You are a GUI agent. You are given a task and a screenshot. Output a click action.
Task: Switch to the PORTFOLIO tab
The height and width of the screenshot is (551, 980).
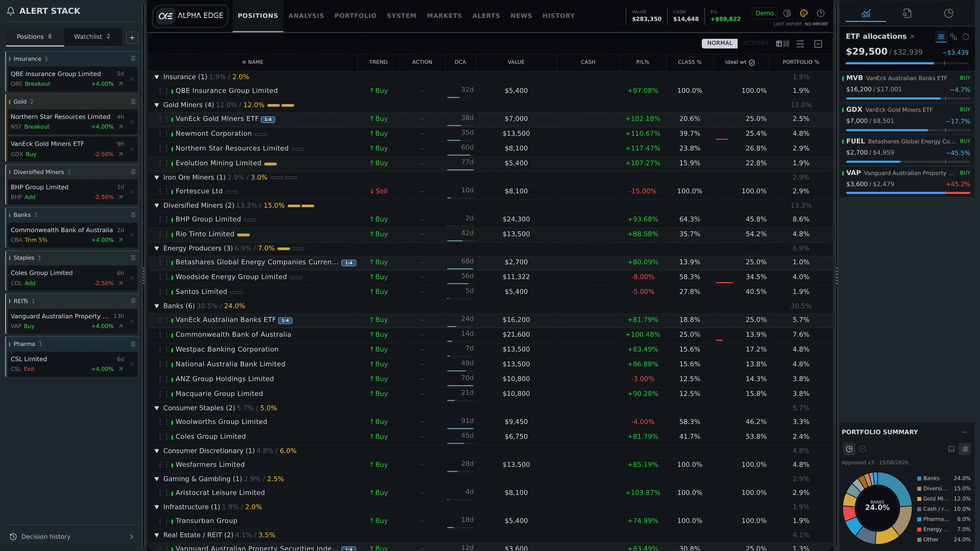[355, 16]
